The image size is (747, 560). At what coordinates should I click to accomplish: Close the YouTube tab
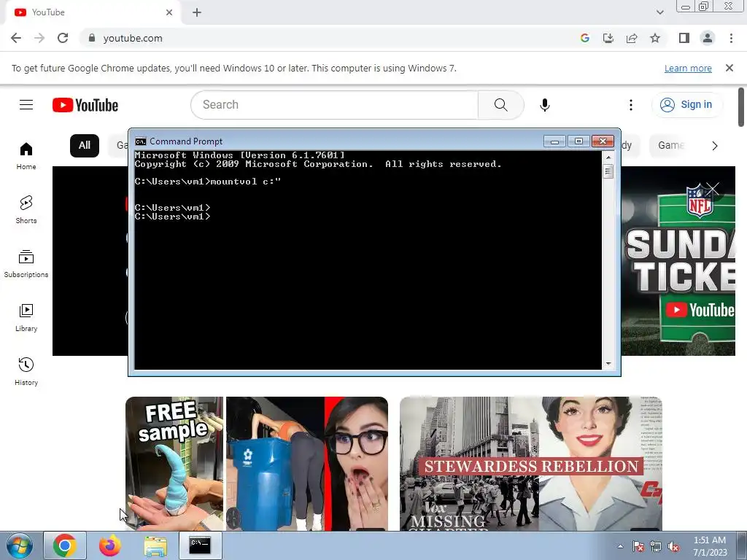point(169,12)
